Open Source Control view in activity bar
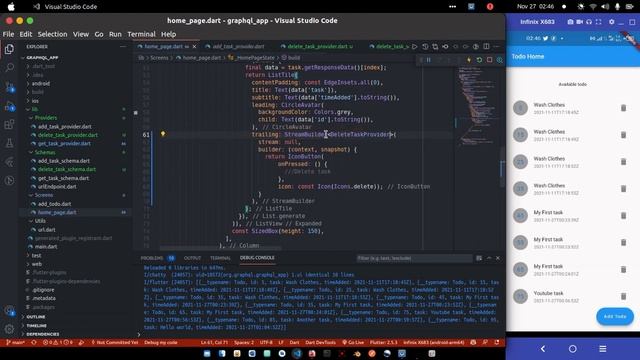This screenshot has width=640, height=360. [9, 87]
